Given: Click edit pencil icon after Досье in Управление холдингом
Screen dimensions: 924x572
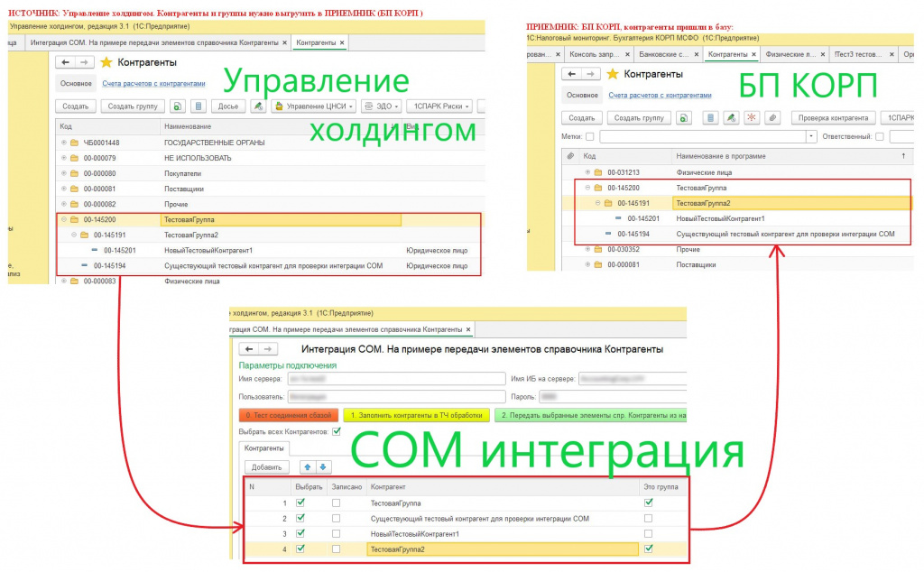Looking at the screenshot, I should [x=257, y=106].
